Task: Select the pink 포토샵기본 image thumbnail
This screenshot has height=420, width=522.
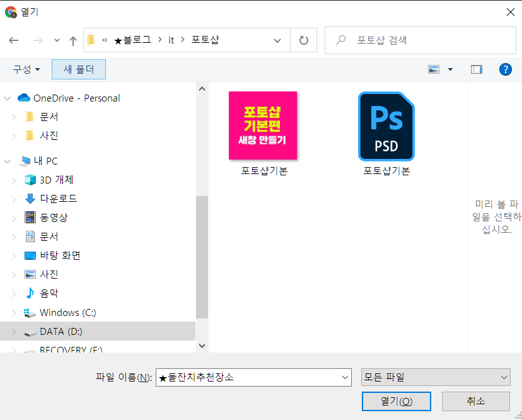Action: [x=263, y=125]
